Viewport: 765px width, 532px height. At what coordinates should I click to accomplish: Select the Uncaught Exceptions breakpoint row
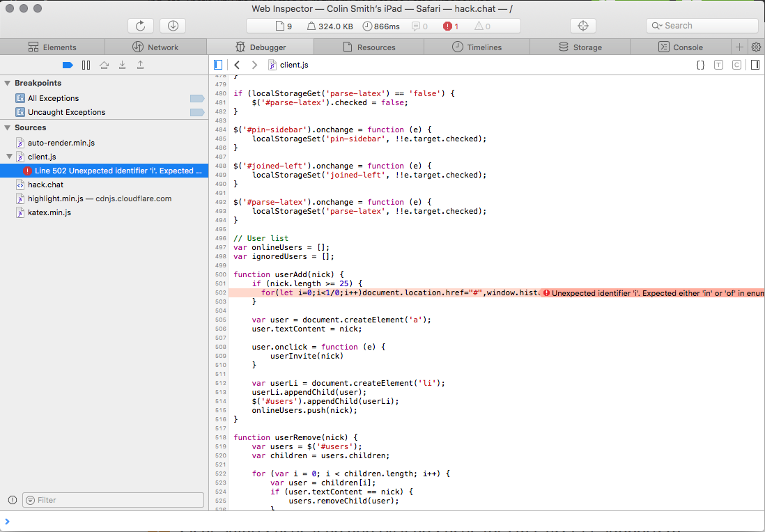tap(104, 112)
